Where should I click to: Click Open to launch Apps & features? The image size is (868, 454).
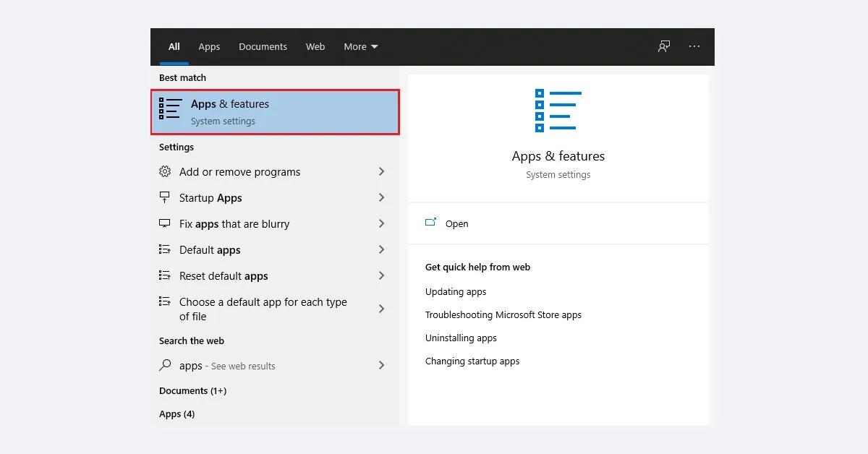[456, 223]
